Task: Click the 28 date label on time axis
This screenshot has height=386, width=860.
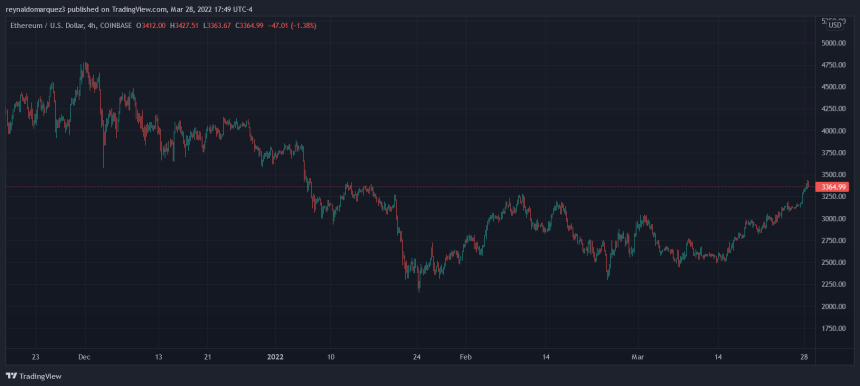Action: (x=804, y=357)
